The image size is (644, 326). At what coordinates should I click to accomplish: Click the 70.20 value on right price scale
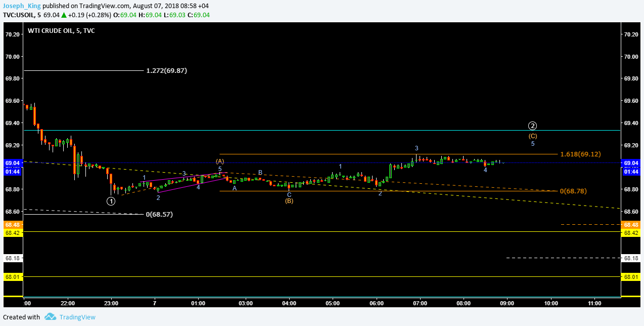coord(631,34)
